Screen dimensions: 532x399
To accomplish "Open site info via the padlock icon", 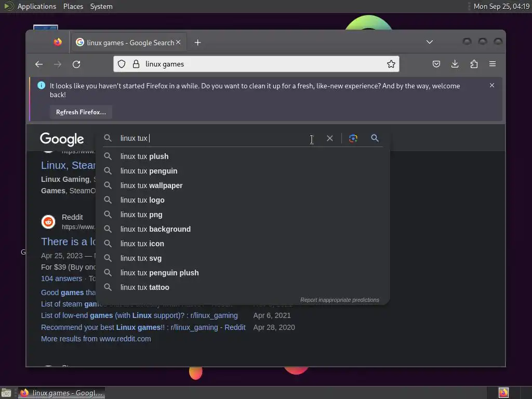I will click(x=136, y=64).
